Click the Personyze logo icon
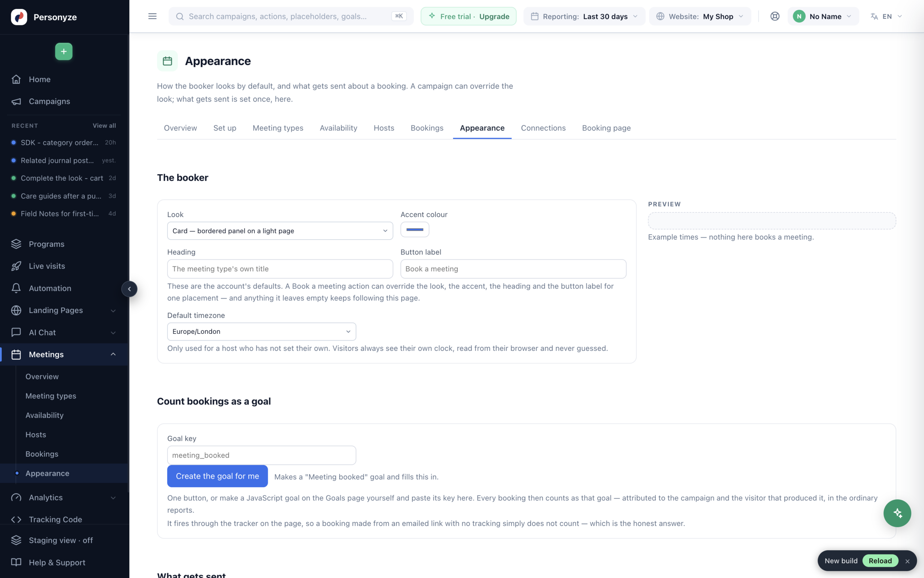 (x=19, y=17)
